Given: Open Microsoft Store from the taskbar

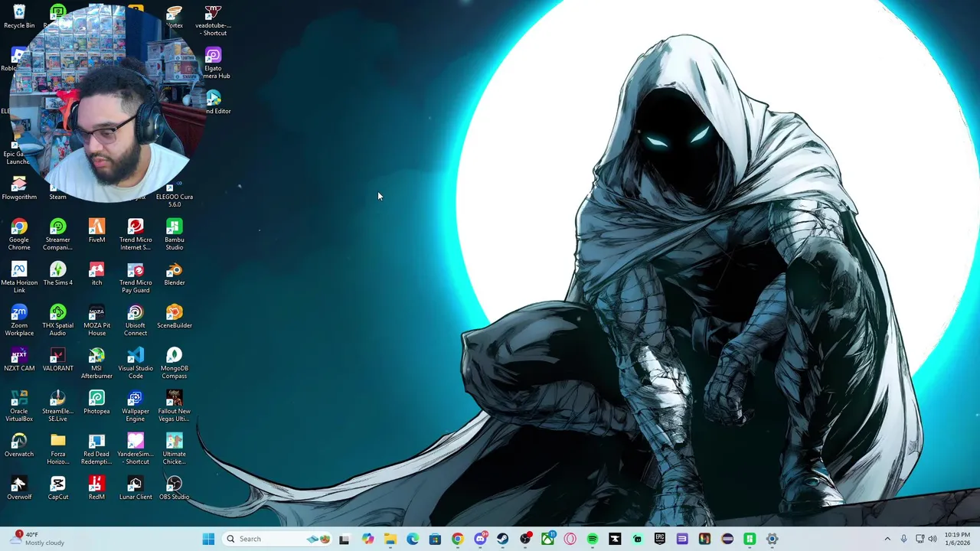Looking at the screenshot, I should [435, 539].
